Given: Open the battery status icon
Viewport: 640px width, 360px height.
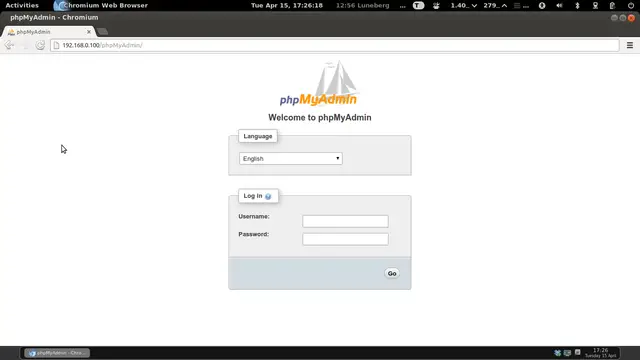Looking at the screenshot, I should [612, 5].
